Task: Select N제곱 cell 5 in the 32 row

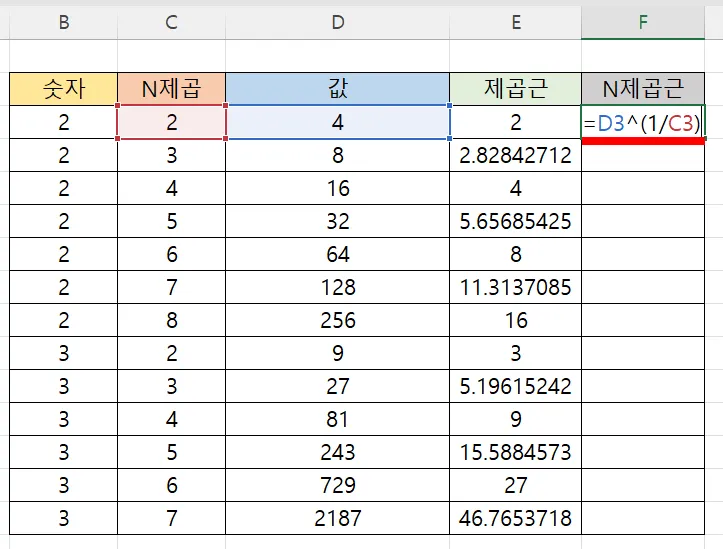Action: (172, 221)
